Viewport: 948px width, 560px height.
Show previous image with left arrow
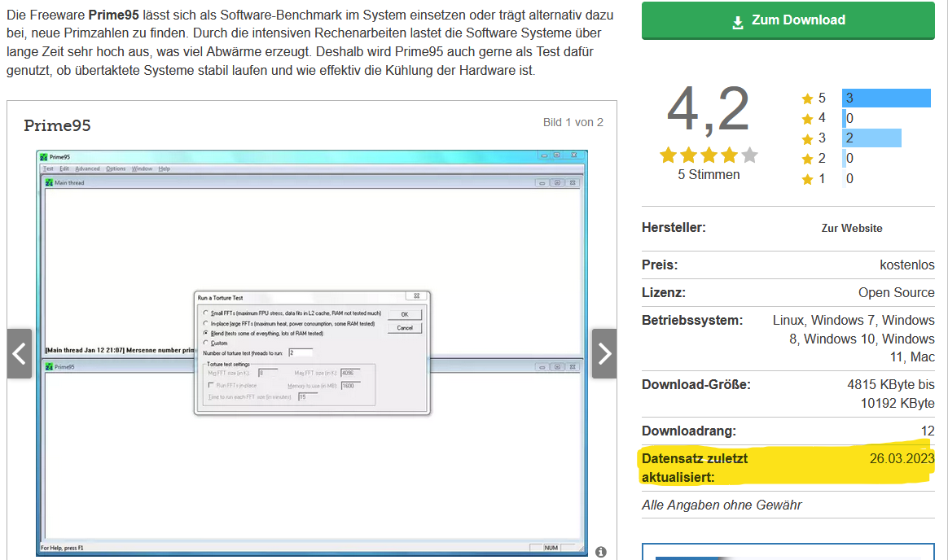click(20, 353)
